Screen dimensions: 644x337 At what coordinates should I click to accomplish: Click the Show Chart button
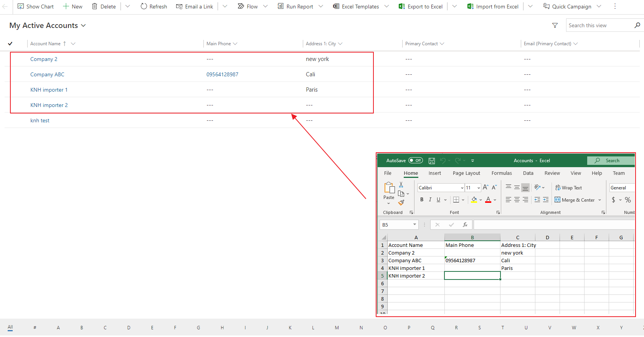point(36,7)
